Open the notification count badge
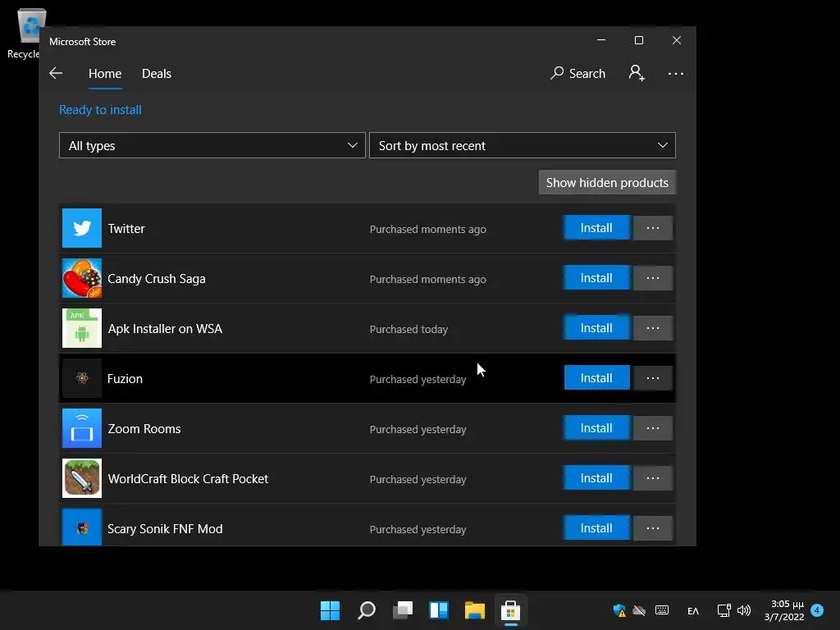 click(x=817, y=610)
